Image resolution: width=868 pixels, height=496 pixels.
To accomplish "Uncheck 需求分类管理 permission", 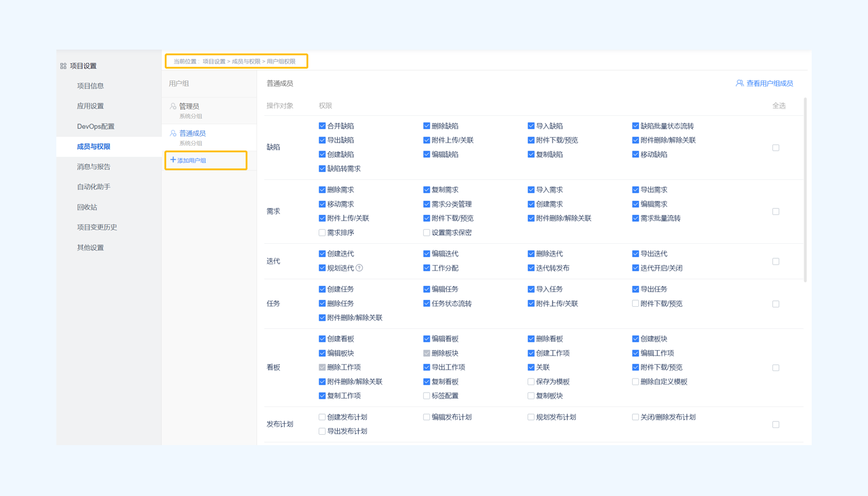I will coord(426,204).
